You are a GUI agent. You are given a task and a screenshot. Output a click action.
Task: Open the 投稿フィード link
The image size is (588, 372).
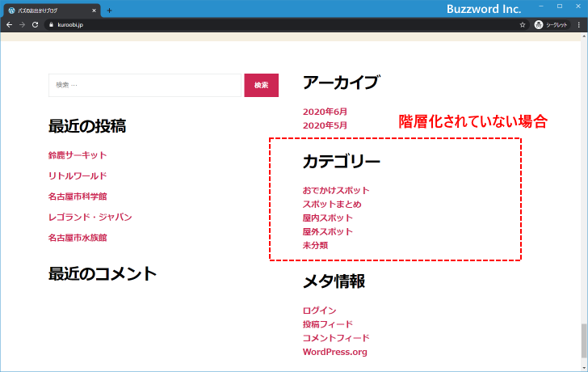point(328,324)
